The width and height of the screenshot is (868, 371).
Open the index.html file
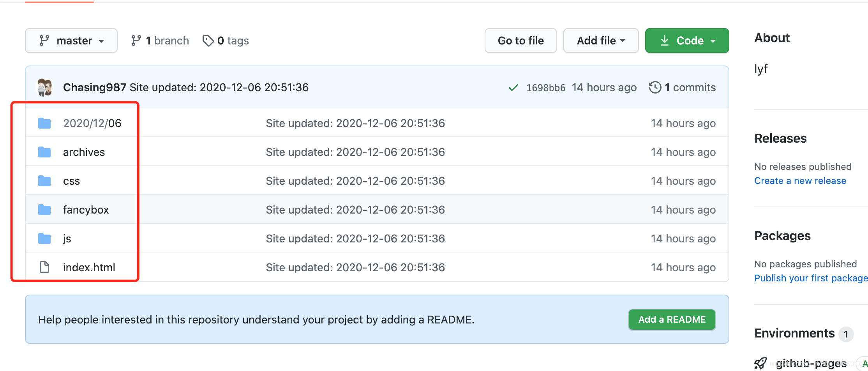89,267
